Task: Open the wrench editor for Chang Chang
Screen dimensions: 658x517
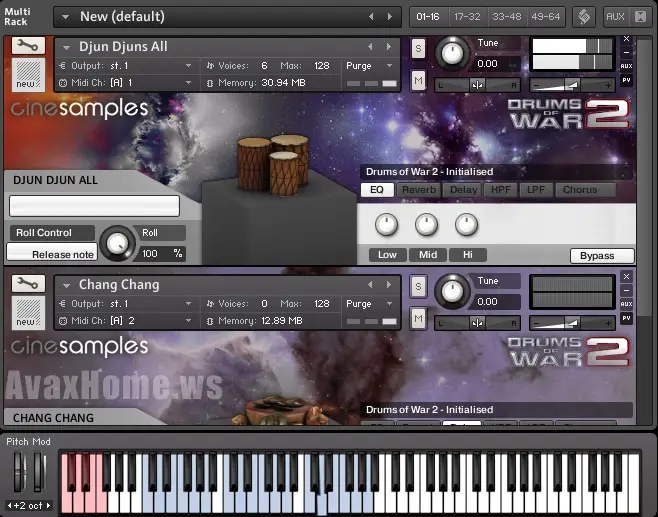Action: coord(28,284)
